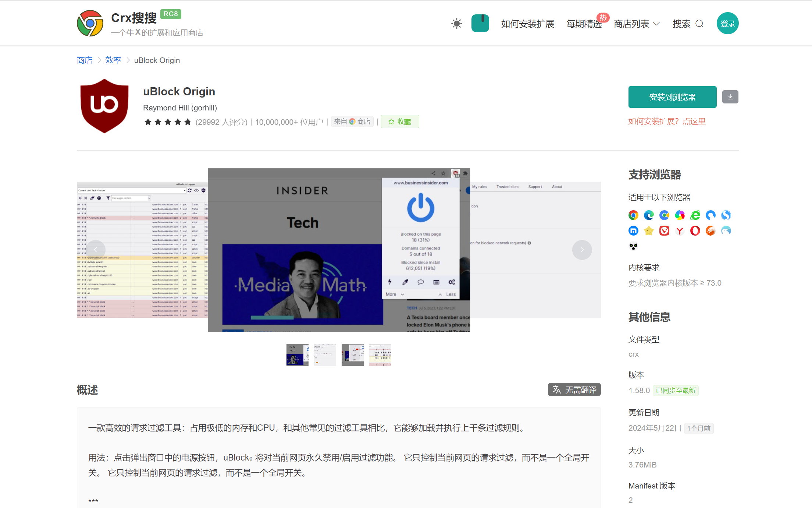Image resolution: width=812 pixels, height=508 pixels.
Task: Select the Vivaldi browser icon
Action: 664,230
